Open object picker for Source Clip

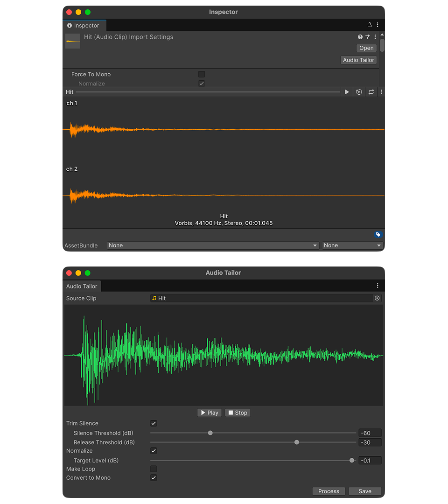(x=377, y=298)
